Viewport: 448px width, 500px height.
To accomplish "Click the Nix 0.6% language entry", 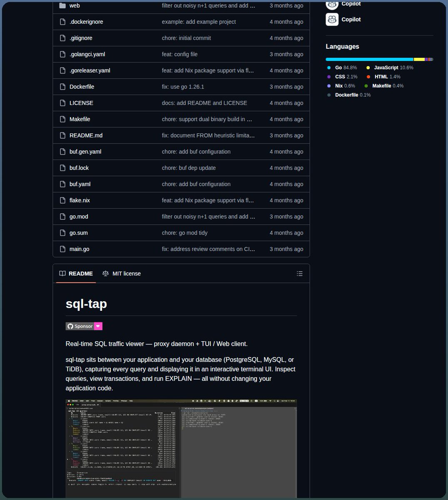I will tap(341, 86).
